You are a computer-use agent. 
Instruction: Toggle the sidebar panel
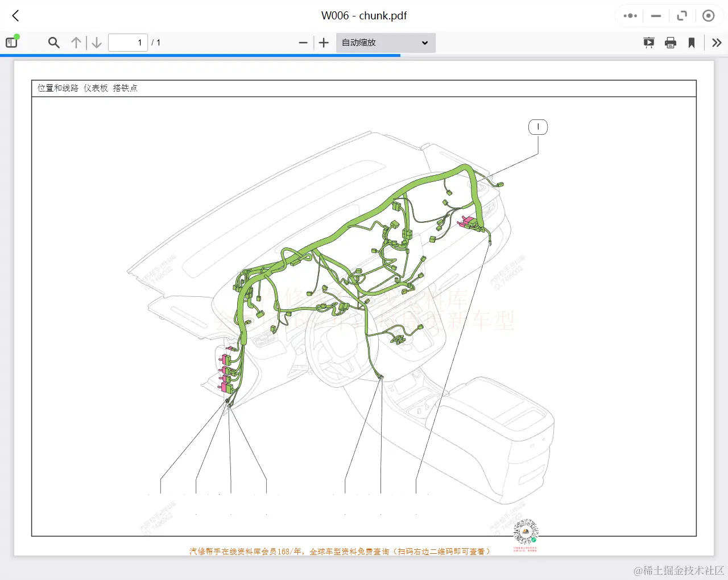(12, 42)
